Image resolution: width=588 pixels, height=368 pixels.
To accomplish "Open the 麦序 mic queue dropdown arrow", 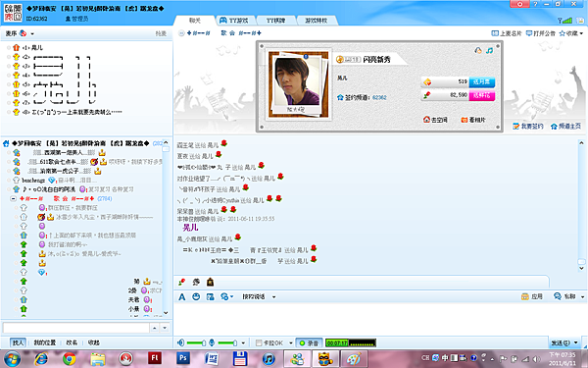I will coord(32,33).
